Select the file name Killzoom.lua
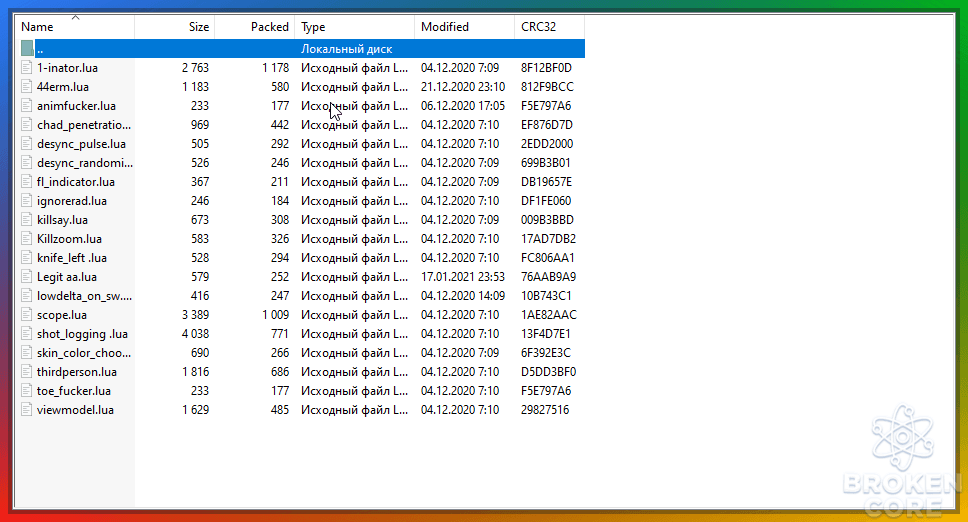The height and width of the screenshot is (522, 968). tap(69, 239)
